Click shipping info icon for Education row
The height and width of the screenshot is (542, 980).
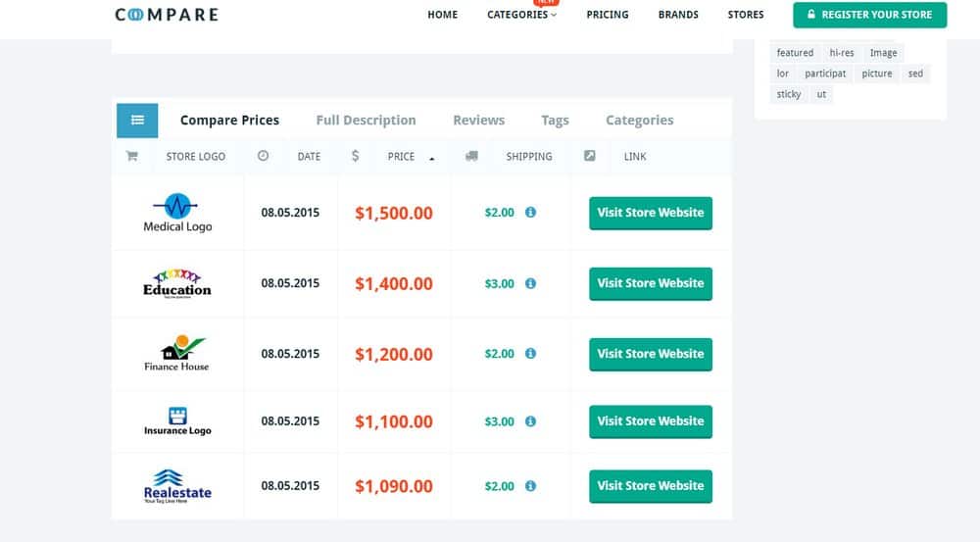pyautogui.click(x=530, y=283)
